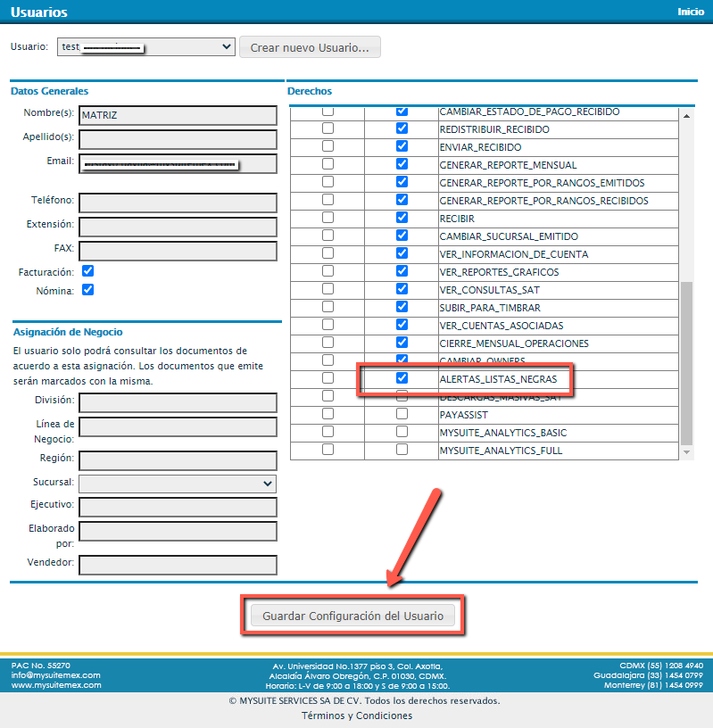This screenshot has height=728, width=713.
Task: Open the Usuario selection dropdown
Action: tap(145, 46)
